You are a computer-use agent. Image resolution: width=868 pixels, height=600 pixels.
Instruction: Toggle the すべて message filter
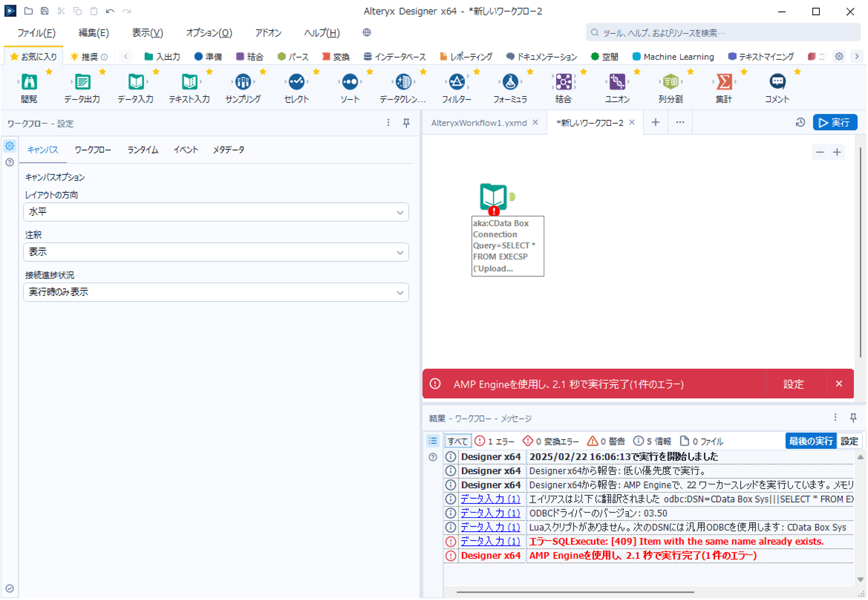[458, 441]
